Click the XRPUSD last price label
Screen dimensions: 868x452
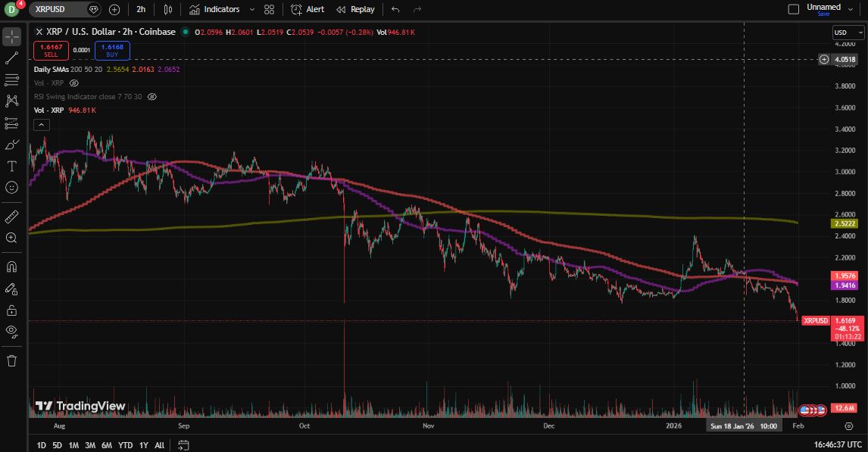click(816, 321)
